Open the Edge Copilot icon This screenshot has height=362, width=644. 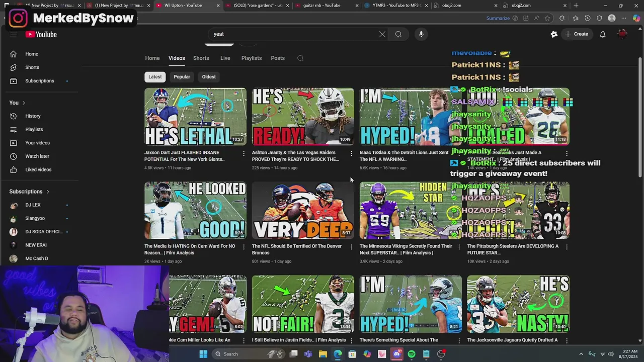coord(636,19)
